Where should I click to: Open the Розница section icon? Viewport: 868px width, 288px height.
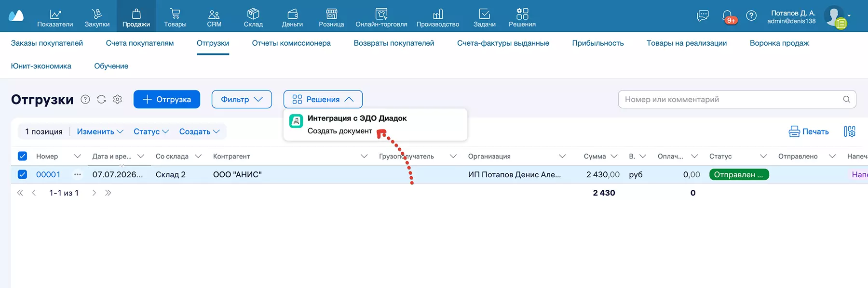331,14
